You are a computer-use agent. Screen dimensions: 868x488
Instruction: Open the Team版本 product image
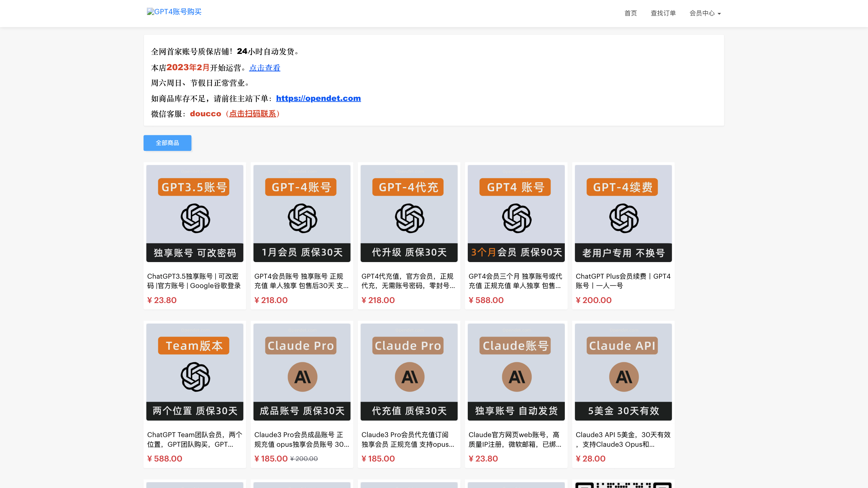click(x=195, y=372)
